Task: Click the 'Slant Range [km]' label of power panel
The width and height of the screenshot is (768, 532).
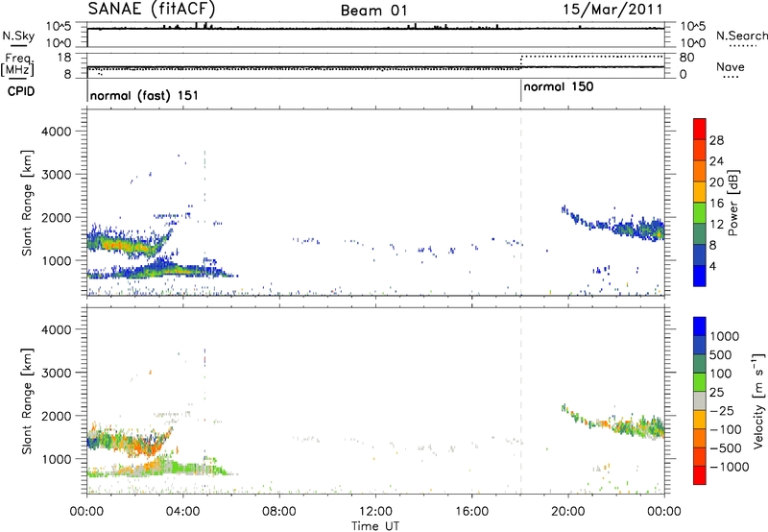Action: coord(27,203)
